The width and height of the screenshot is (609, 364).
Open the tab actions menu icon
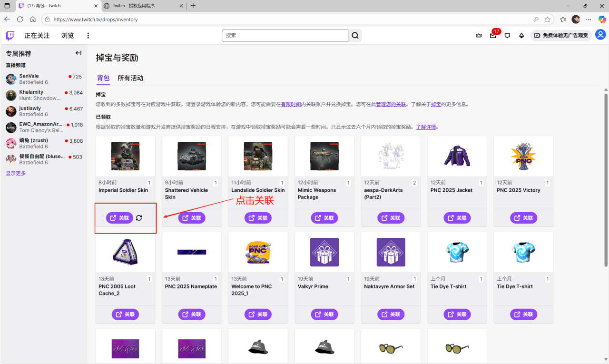pos(7,6)
